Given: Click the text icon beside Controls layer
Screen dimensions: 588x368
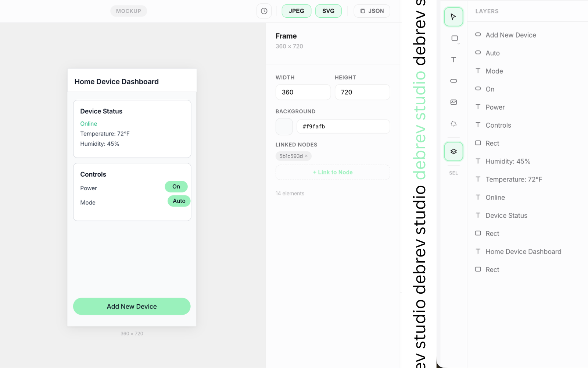Looking at the screenshot, I should [x=478, y=125].
